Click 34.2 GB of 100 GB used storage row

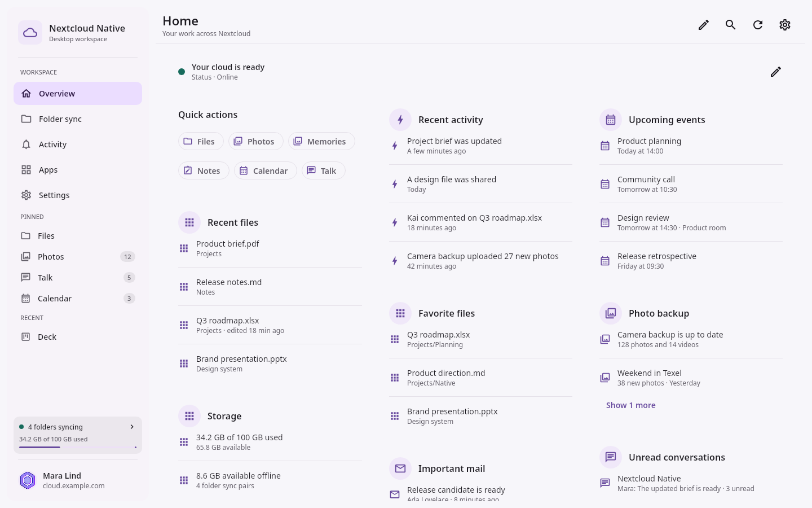[x=270, y=442]
